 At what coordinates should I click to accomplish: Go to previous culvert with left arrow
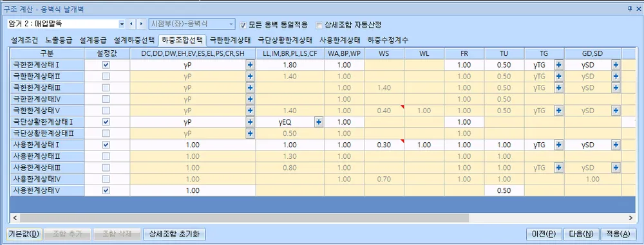click(131, 24)
